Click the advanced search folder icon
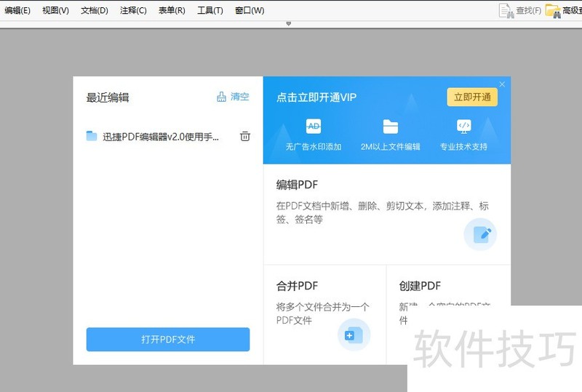Screen dimensions: 582x392 point(553,11)
